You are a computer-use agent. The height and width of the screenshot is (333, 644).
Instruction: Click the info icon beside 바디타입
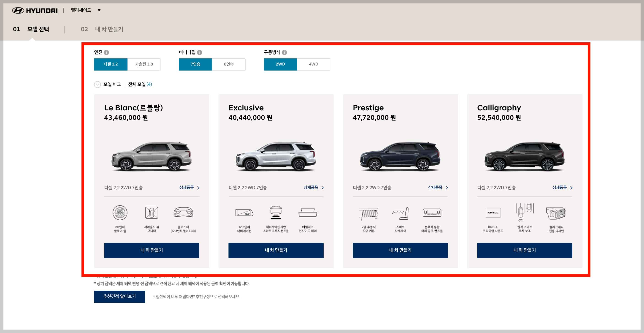point(199,52)
